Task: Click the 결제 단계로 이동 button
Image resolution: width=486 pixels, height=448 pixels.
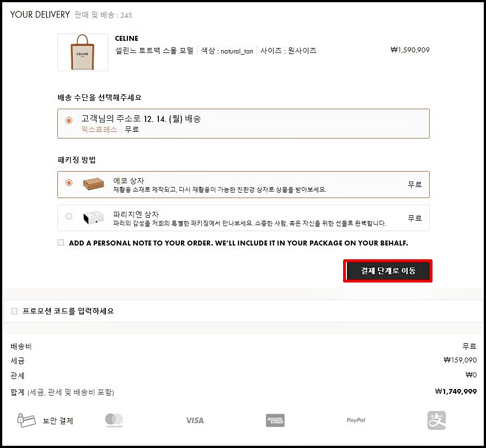Action: pyautogui.click(x=388, y=270)
